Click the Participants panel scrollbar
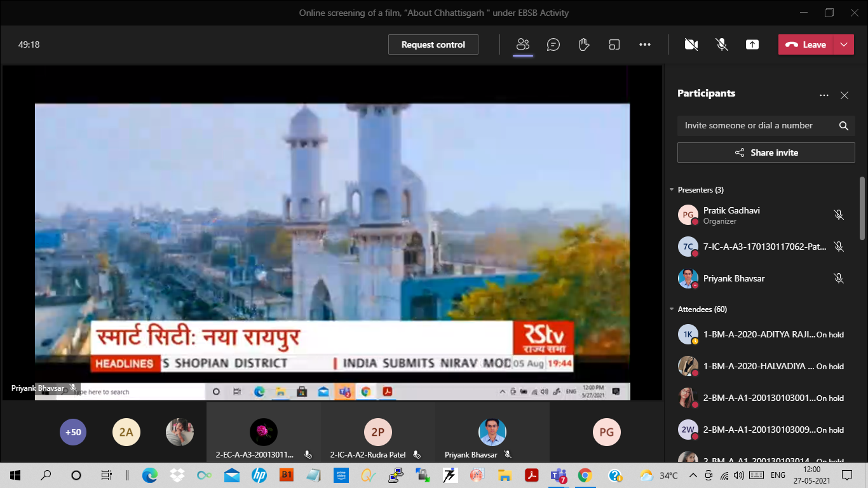This screenshot has height=488, width=868. coord(862,208)
